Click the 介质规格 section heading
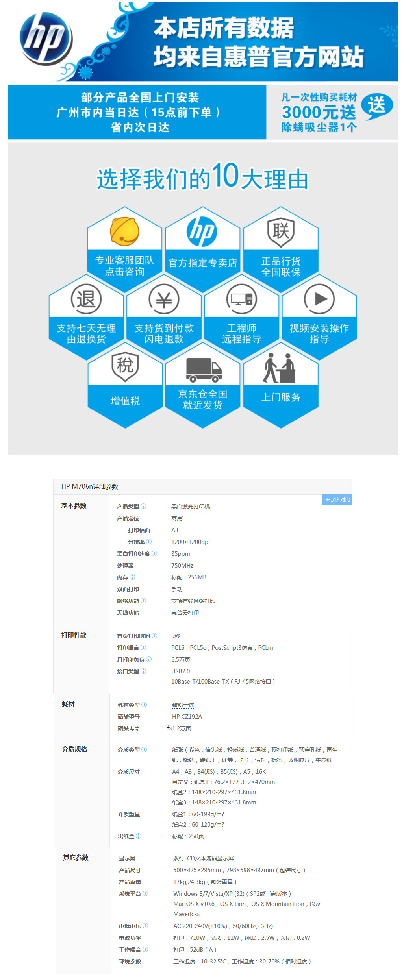Screen dimensions: 404x980 74,749
